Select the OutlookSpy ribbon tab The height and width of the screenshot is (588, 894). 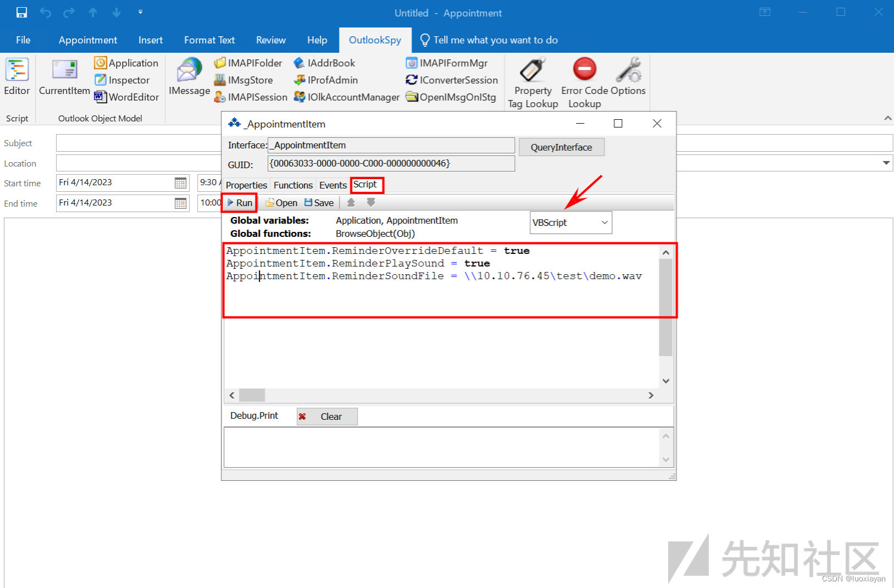point(375,40)
